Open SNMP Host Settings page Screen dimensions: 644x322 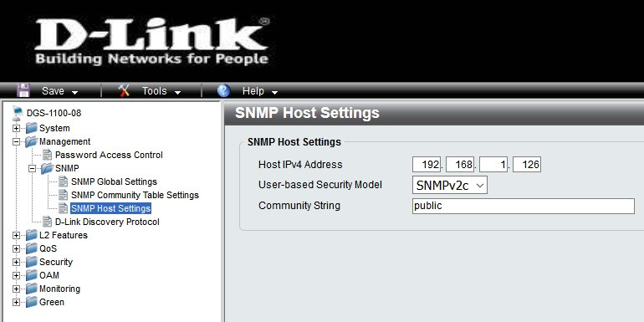[x=111, y=208]
